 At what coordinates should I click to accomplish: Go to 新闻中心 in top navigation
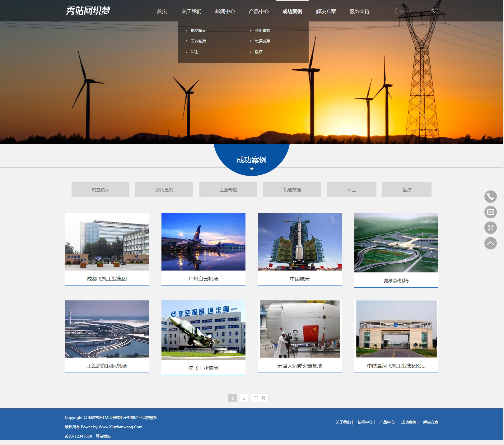225,12
